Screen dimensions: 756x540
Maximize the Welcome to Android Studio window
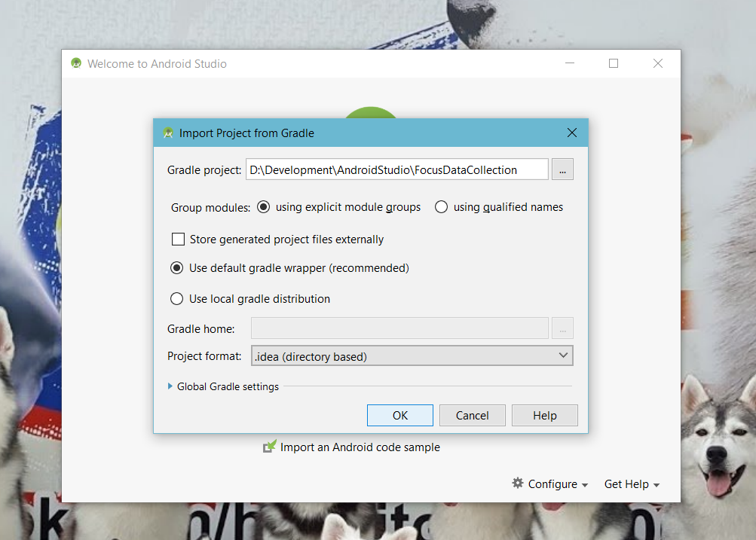(614, 63)
